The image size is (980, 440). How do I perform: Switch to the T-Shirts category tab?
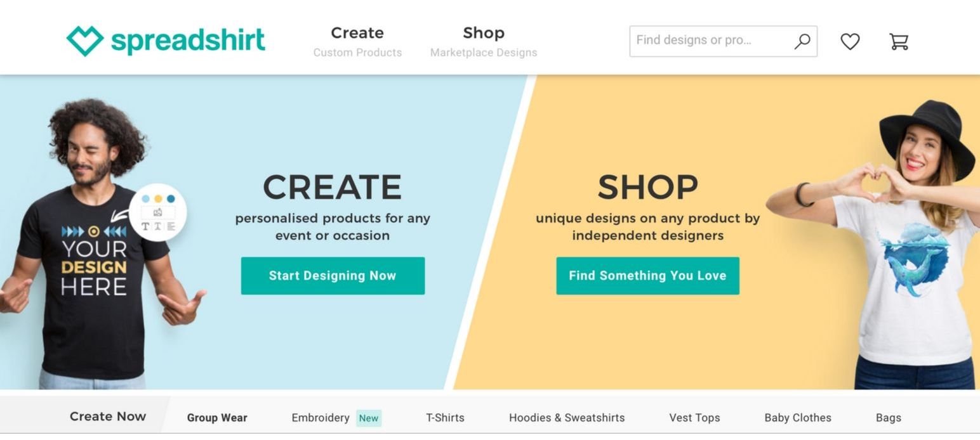(444, 418)
